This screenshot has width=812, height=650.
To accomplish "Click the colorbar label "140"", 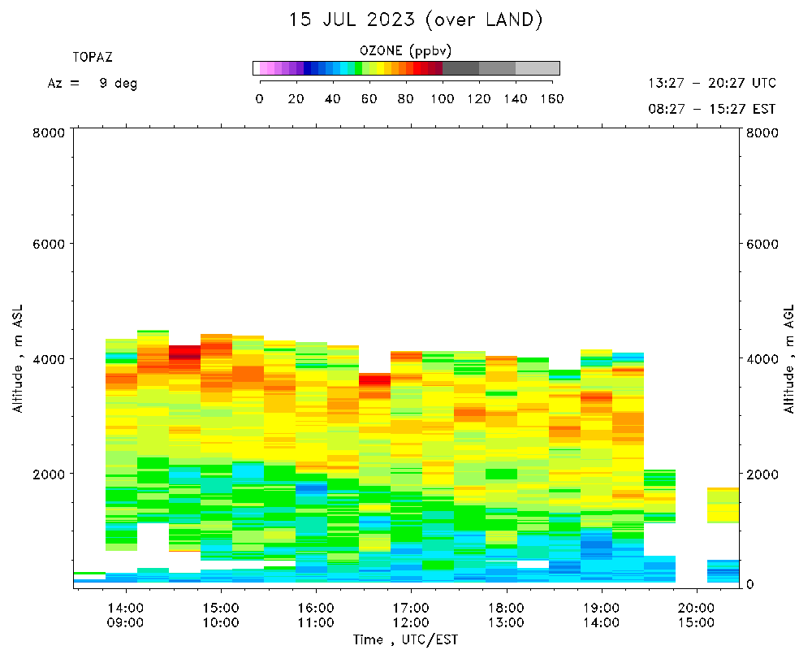I will 516,99.
